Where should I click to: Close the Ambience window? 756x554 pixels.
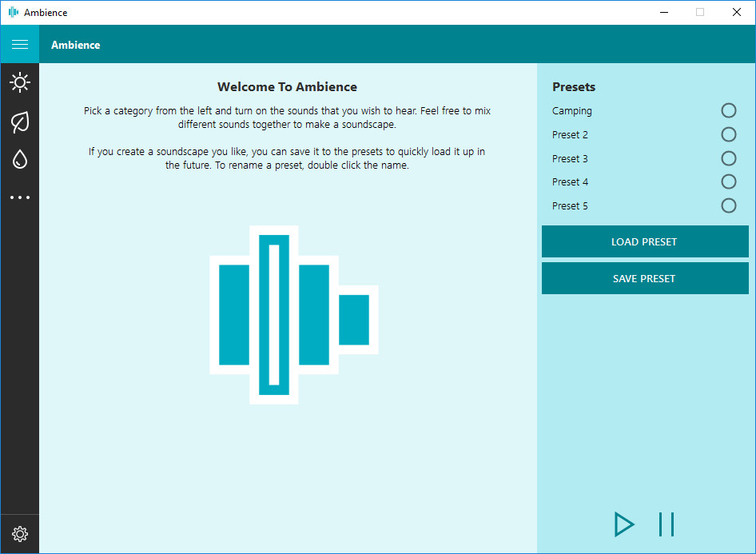pyautogui.click(x=736, y=12)
